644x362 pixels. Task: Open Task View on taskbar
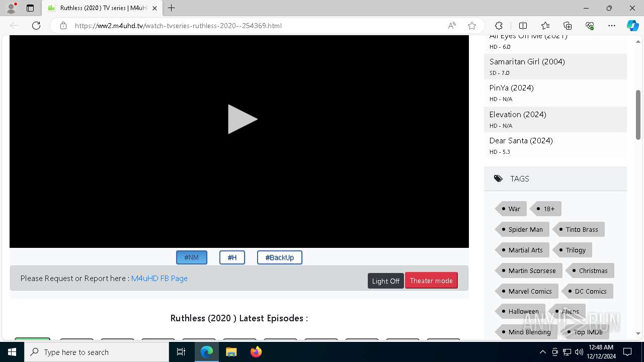[181, 352]
